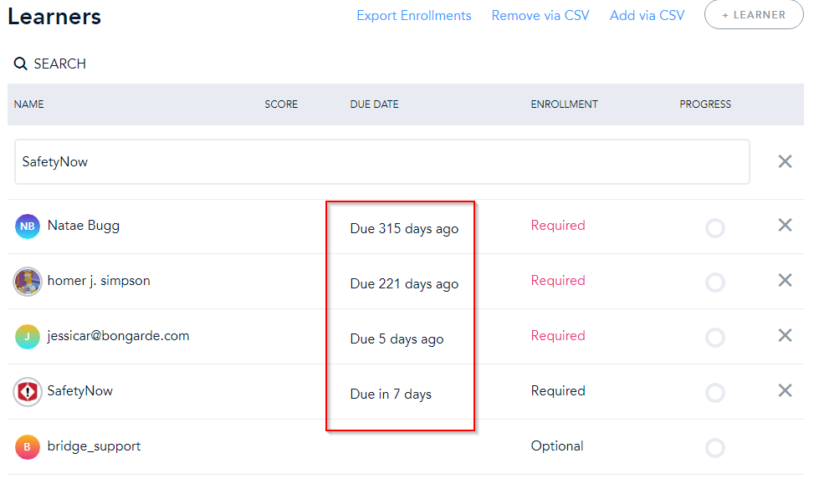Image resolution: width=814 pixels, height=504 pixels.
Task: Remove Natae Bugg with the X icon
Action: 785,225
